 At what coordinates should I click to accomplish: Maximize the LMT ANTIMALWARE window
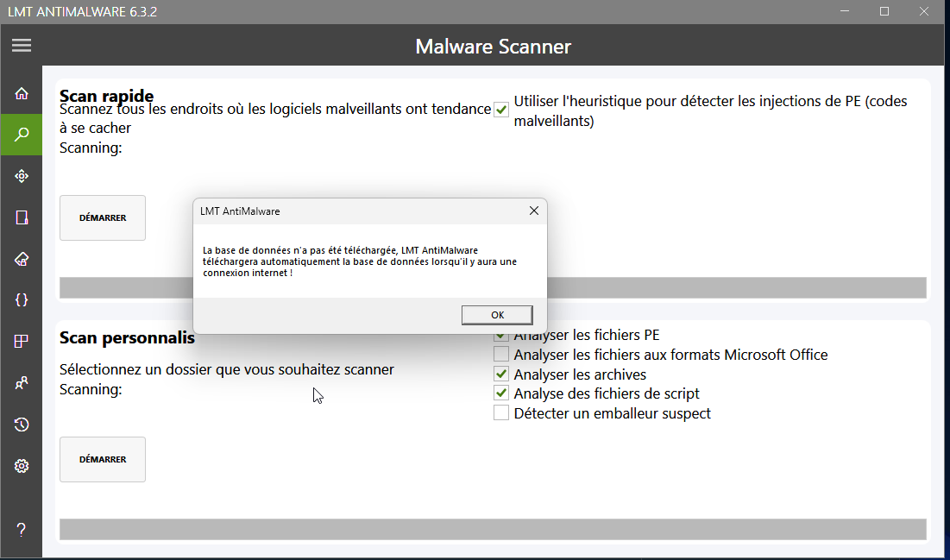(x=884, y=11)
